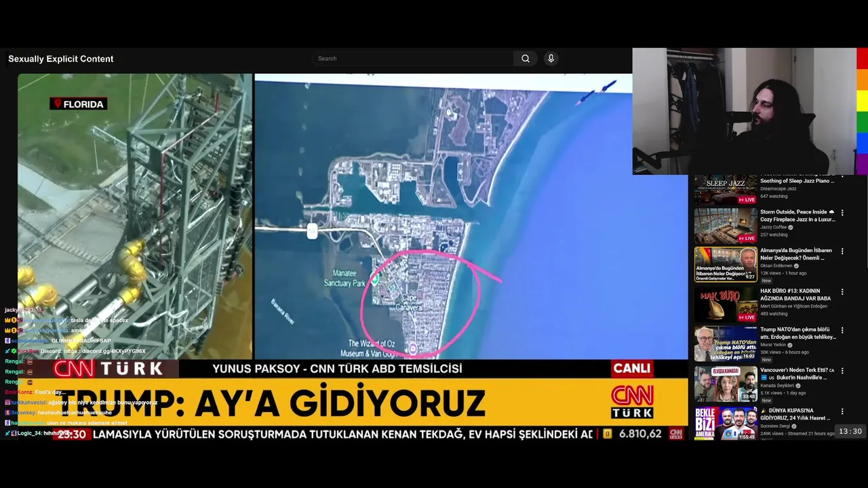Open 'Soothing of Sleep Jazz Piano' title
Image resolution: width=868 pixels, height=488 pixels.
click(x=797, y=181)
